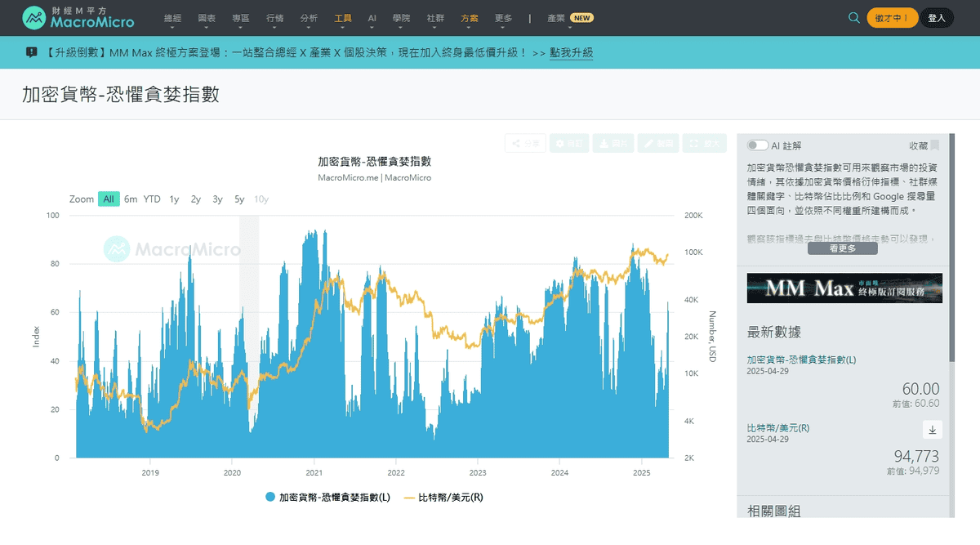The width and height of the screenshot is (980, 545).
Task: Open the MacroMicro home logo
Action: (78, 17)
